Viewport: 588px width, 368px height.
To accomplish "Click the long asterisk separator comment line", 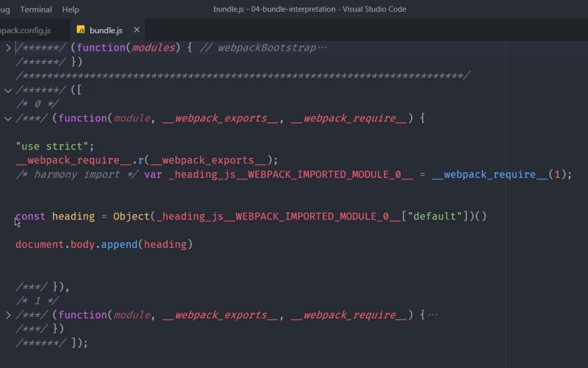I will pos(243,76).
